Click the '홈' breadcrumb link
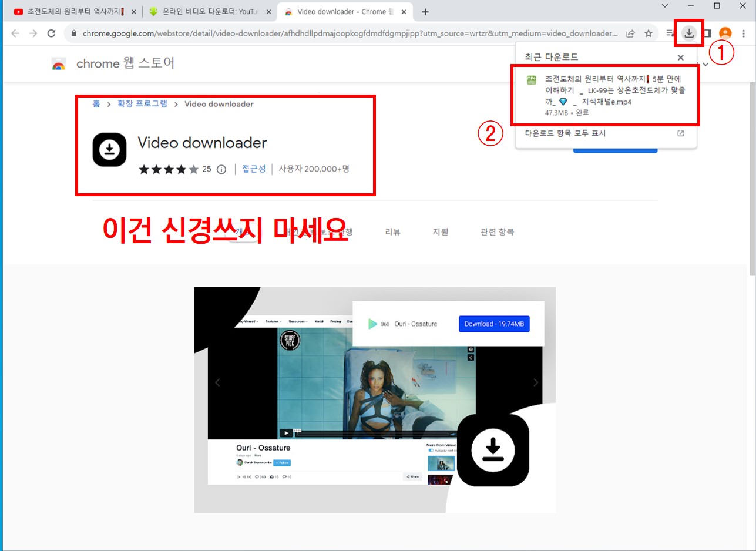This screenshot has height=551, width=756. pos(96,104)
